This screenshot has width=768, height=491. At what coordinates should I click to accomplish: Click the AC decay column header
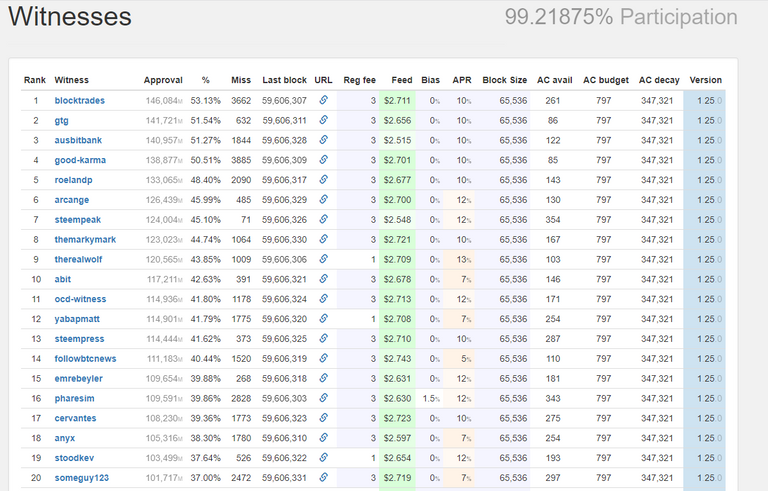[x=659, y=80]
